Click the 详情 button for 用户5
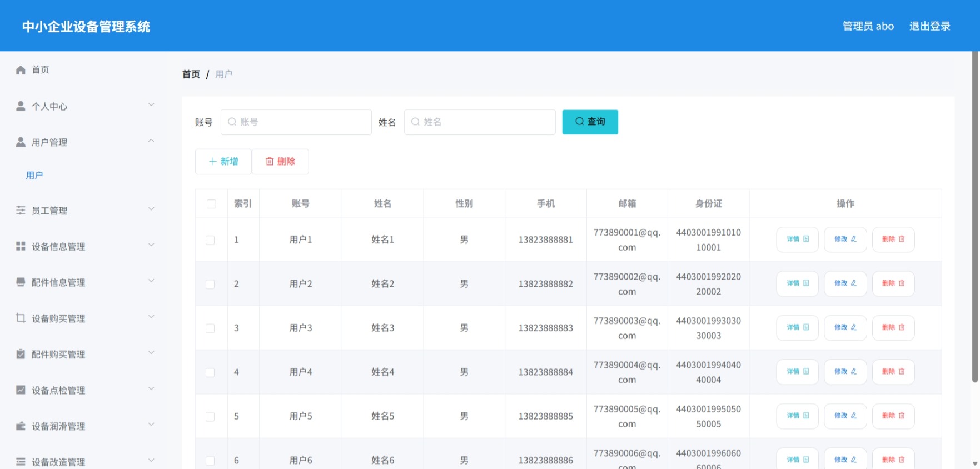This screenshot has height=469, width=980. 797,416
